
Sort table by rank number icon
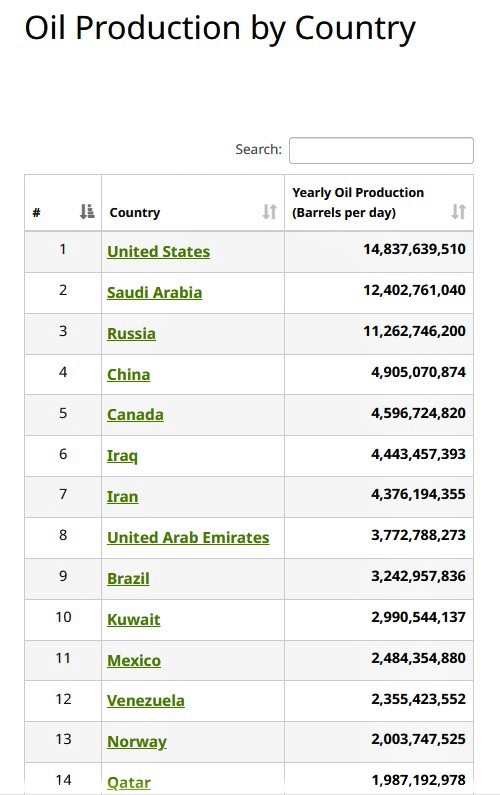87,211
